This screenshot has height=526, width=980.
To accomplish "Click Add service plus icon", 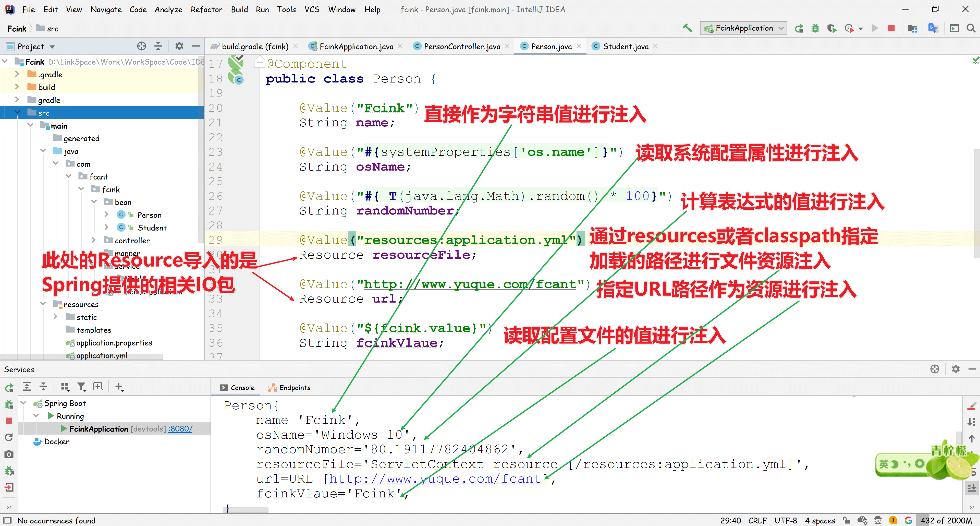I will tap(119, 387).
